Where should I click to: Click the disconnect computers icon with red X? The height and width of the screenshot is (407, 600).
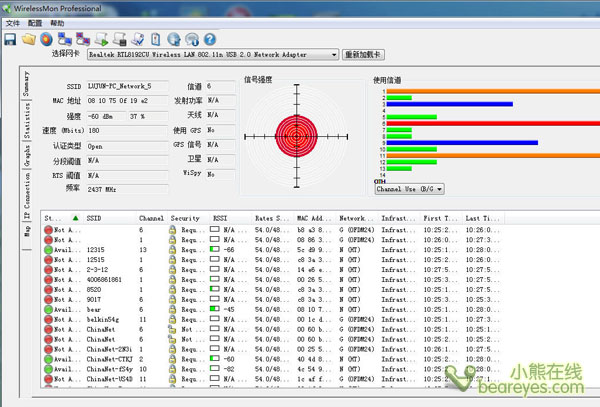coord(83,39)
